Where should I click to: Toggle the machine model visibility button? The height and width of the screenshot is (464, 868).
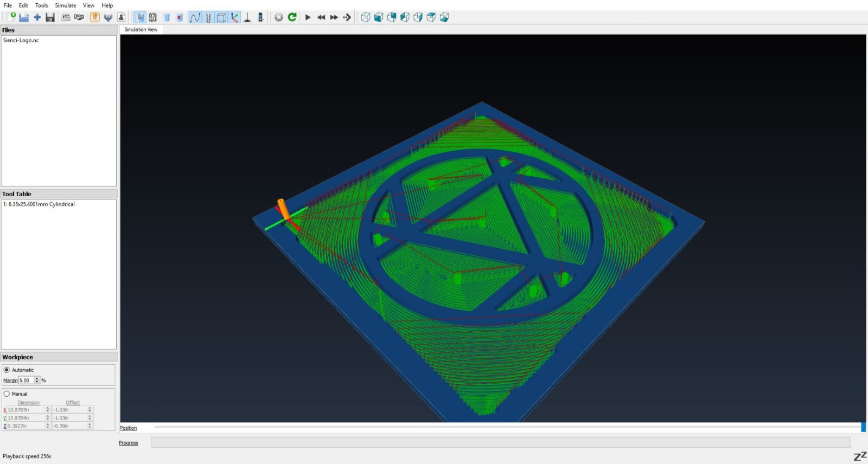click(x=260, y=17)
